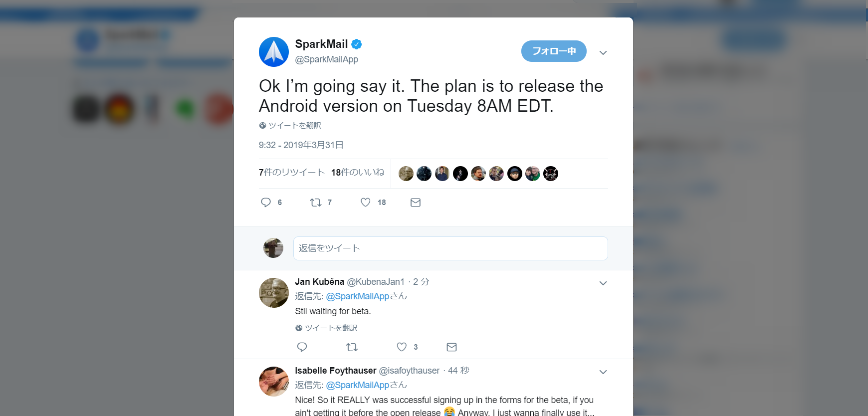Retweet the SparkMail tweet
The height and width of the screenshot is (416, 868).
coord(316,202)
